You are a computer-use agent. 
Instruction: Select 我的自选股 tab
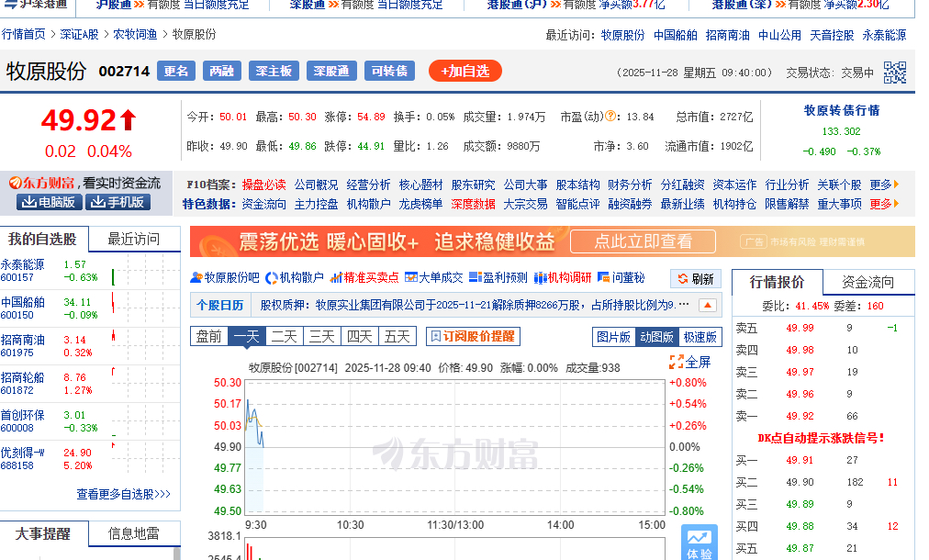42,240
